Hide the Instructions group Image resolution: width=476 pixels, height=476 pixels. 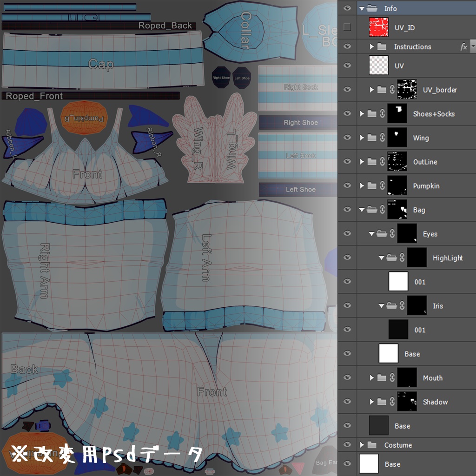click(347, 46)
